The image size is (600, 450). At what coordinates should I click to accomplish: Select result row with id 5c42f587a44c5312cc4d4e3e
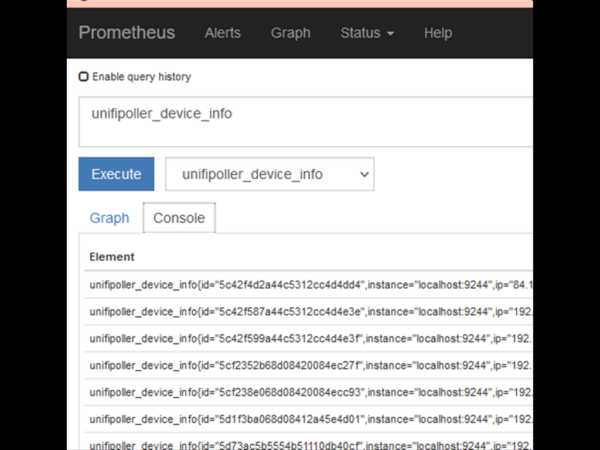tap(308, 311)
